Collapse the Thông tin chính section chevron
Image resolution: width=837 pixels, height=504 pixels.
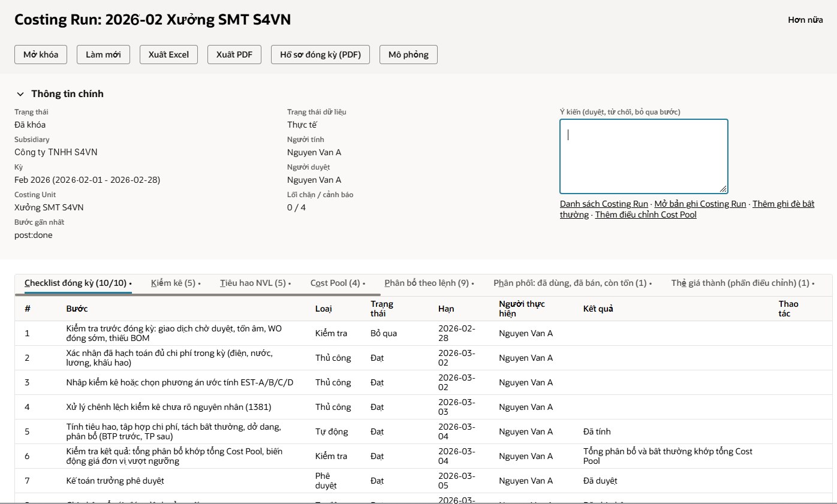pos(20,94)
